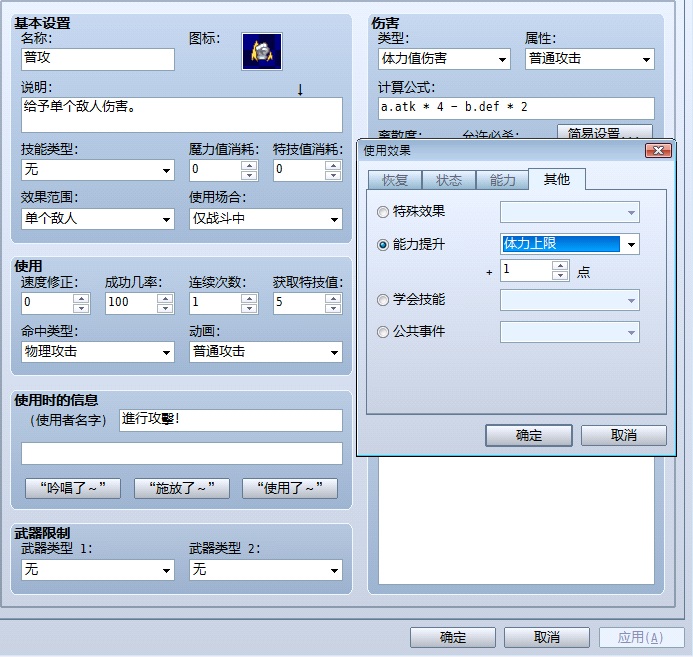Close the 使用效果 dialog

(658, 151)
